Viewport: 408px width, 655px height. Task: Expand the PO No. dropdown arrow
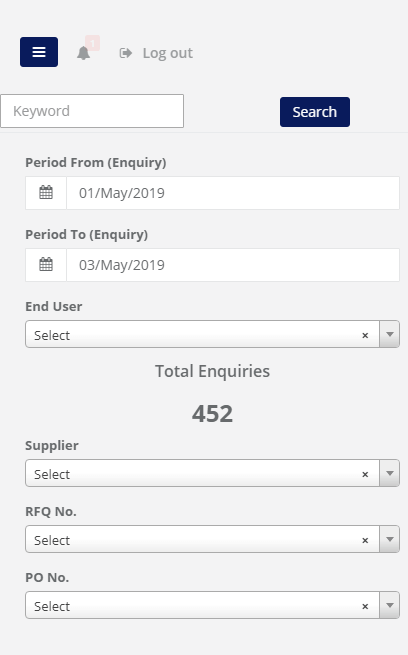click(390, 605)
